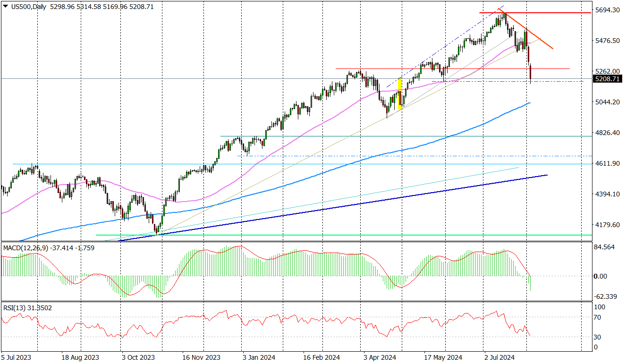Click the 5476.50 price axis label
This screenshot has height=364, width=626.
(x=607, y=41)
